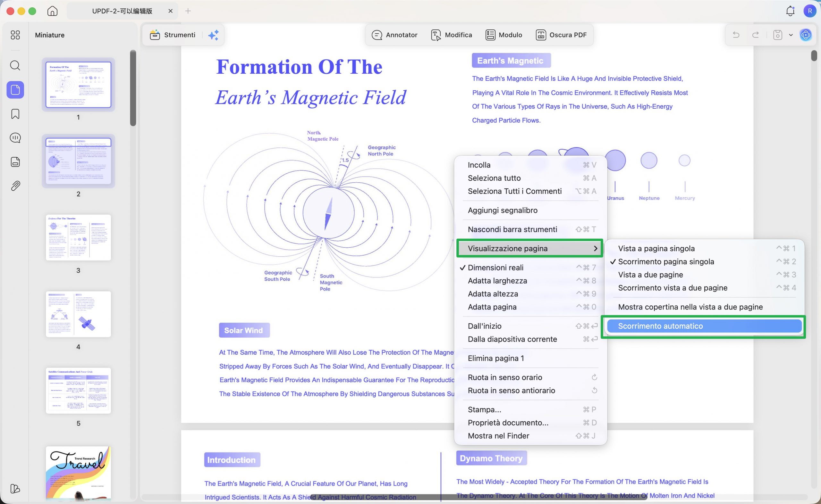Select Vista a pagina singola
The image size is (821, 504).
click(x=704, y=248)
